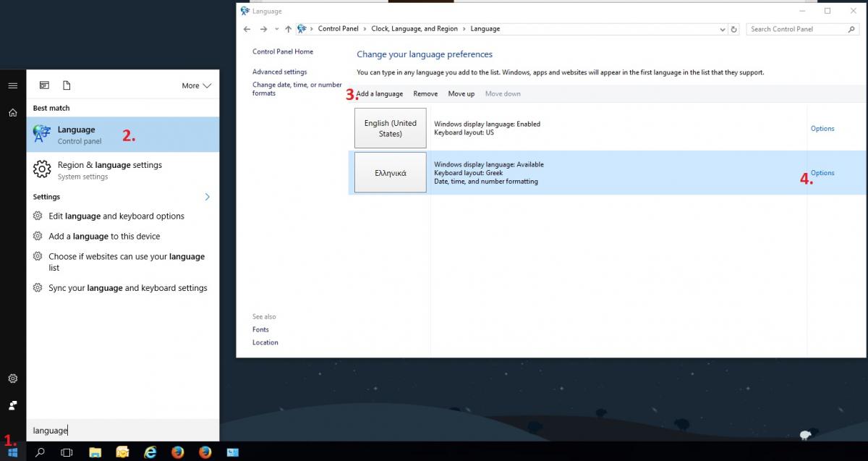Select the English (United States) language tile
This screenshot has width=868, height=461.
390,129
